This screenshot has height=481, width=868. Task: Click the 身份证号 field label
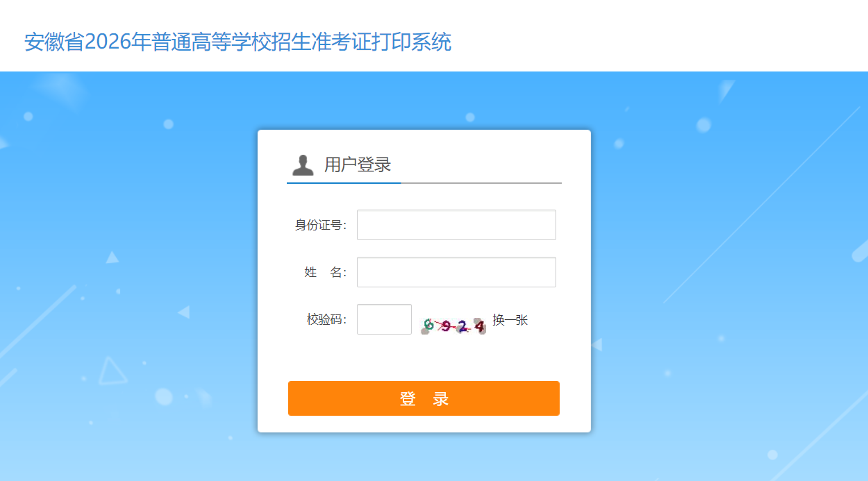coord(320,225)
